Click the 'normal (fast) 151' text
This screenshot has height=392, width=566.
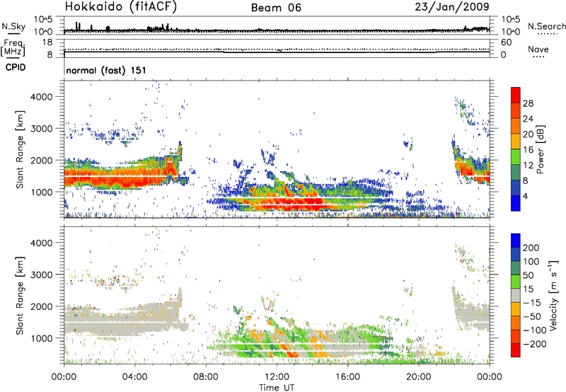pyautogui.click(x=106, y=70)
